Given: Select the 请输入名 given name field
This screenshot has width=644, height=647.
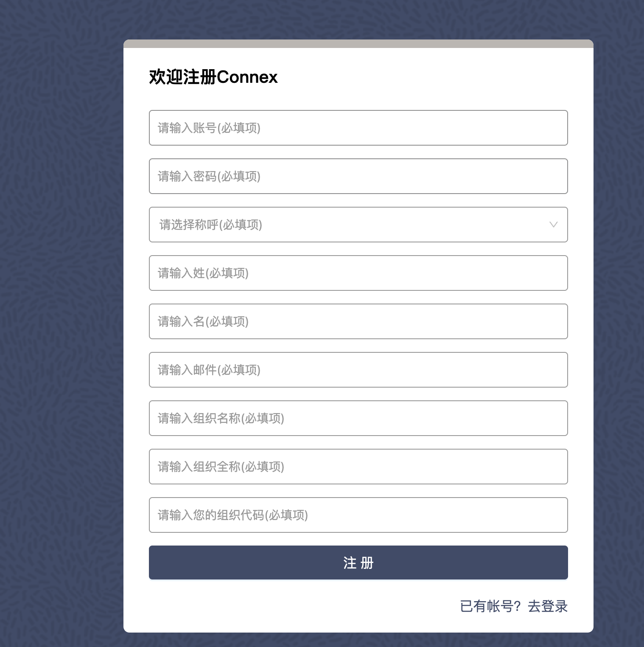Looking at the screenshot, I should [x=358, y=321].
